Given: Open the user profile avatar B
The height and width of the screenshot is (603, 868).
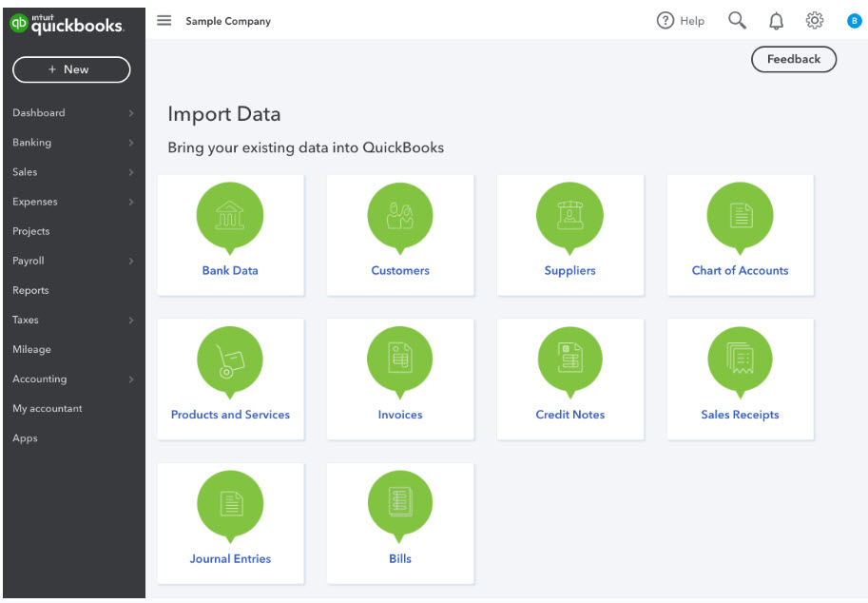Looking at the screenshot, I should click(854, 21).
